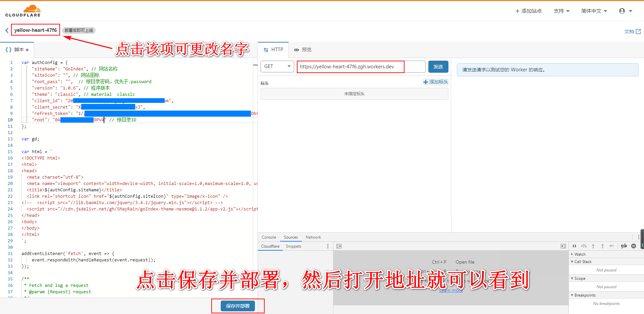Click the worker URL input field

361,67
